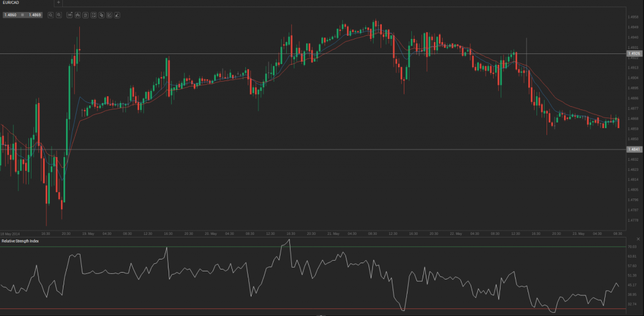This screenshot has height=316, width=644.
Task: Click the 19. May date on time axis
Action: tap(87, 233)
